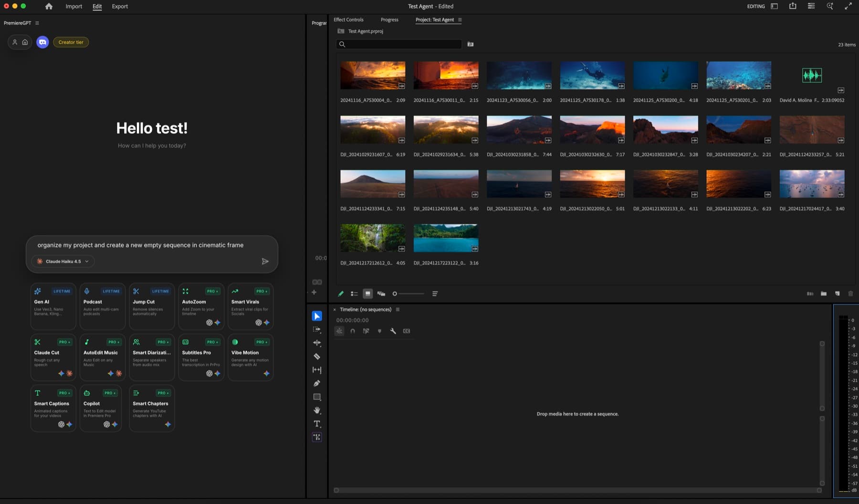
Task: Launch the Jump Cut card
Action: point(152,306)
